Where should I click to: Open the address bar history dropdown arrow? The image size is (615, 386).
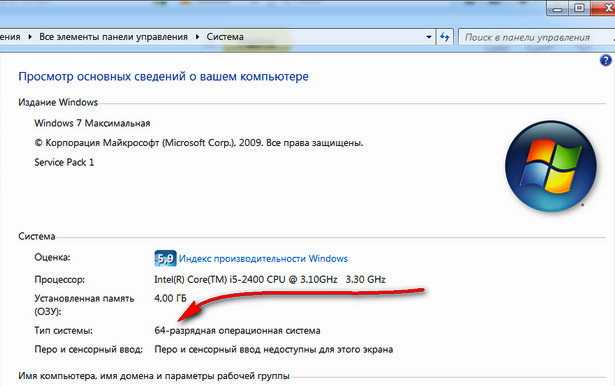pyautogui.click(x=429, y=37)
